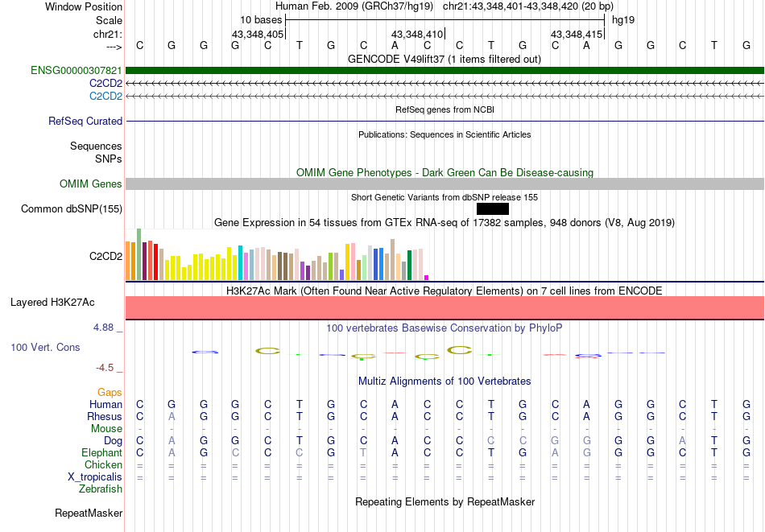Select the Human alignment row label
765x532 pixels.
click(105, 404)
